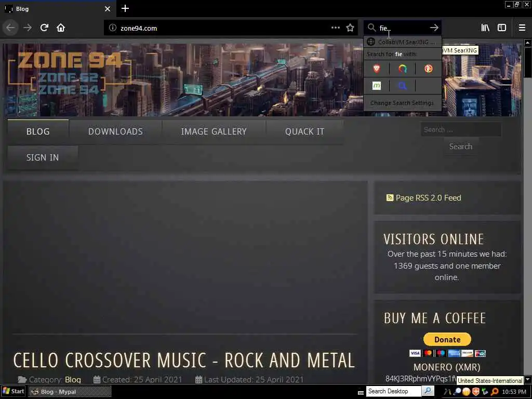Search with the green 'm' engine
532x399 pixels.
pos(377,86)
